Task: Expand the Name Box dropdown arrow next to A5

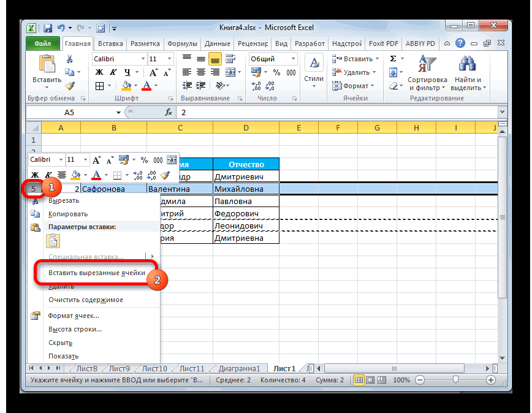Action: [x=119, y=113]
